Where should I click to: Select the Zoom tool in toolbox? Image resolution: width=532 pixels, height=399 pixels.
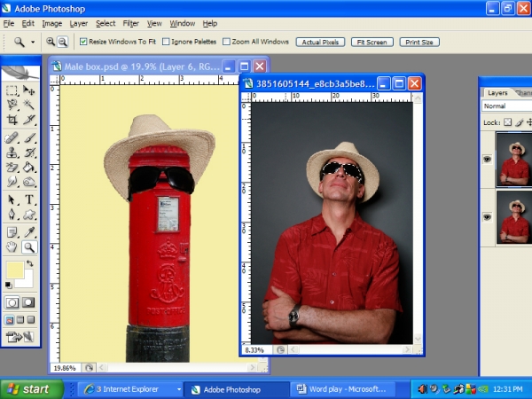(x=29, y=247)
